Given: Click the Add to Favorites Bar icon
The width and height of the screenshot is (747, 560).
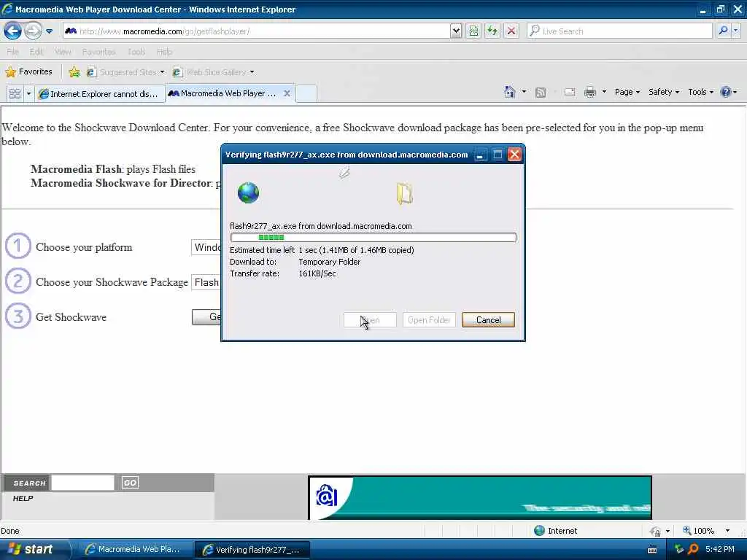Looking at the screenshot, I should [74, 72].
